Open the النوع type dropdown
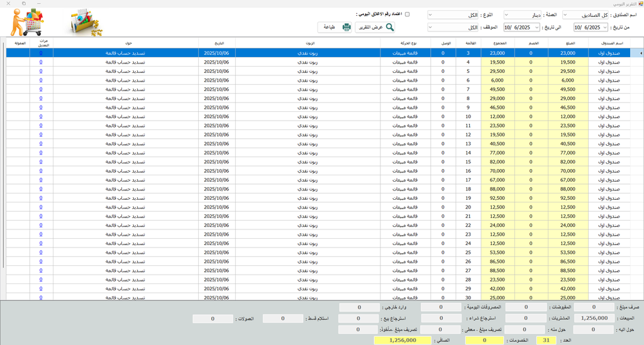Viewport: 644px width, 345px height. coord(431,14)
